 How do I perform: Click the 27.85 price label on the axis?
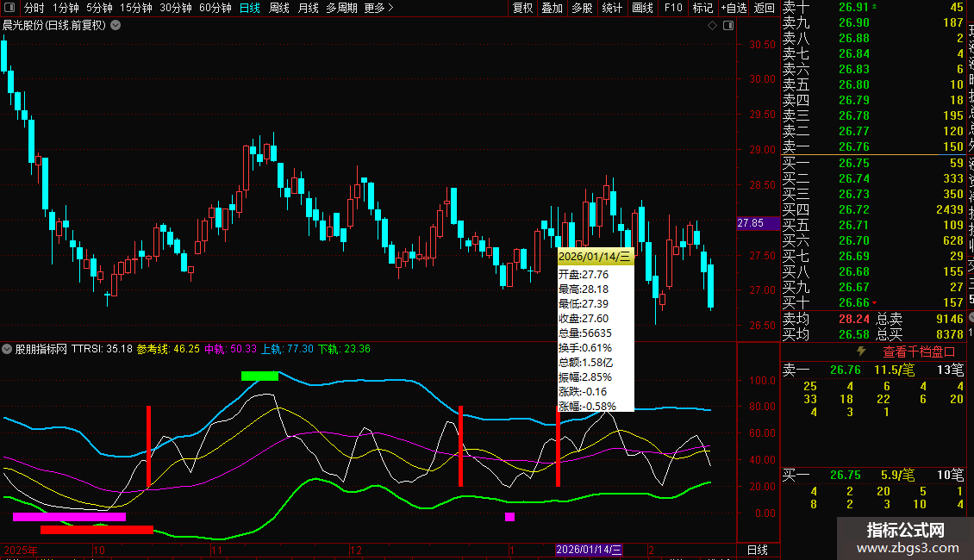(751, 223)
